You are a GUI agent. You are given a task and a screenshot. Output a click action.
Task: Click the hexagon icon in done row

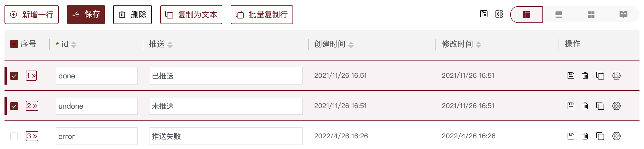coord(616,76)
